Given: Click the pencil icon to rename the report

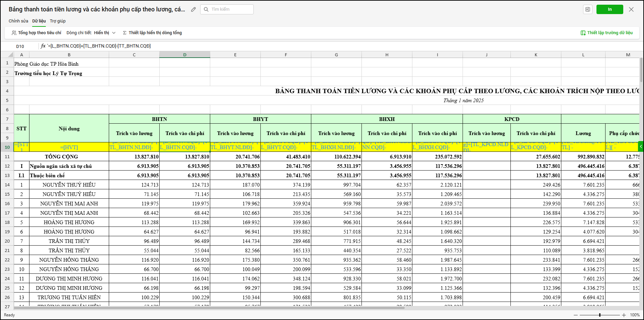Looking at the screenshot, I should click(x=193, y=9).
